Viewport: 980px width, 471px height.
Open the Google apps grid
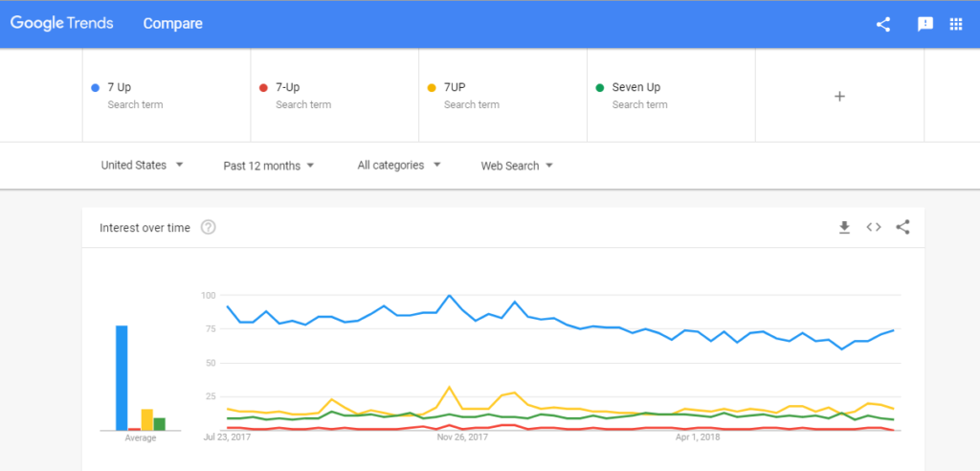pyautogui.click(x=955, y=24)
